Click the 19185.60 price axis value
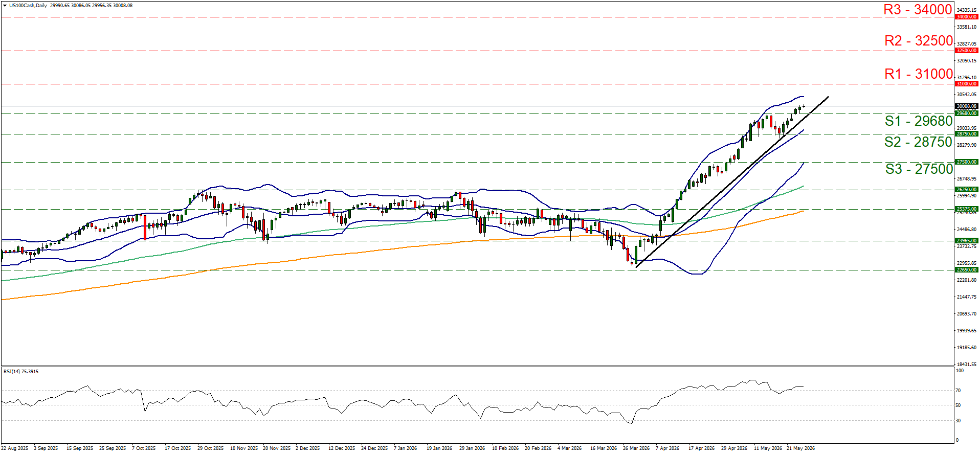This screenshot has width=980, height=454. pos(967,348)
